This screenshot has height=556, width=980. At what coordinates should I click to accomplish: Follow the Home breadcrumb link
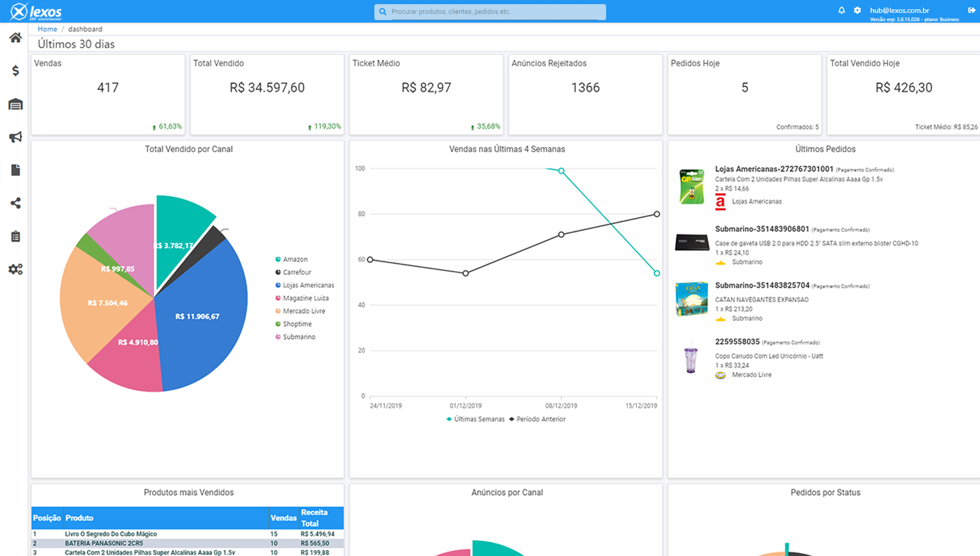47,29
